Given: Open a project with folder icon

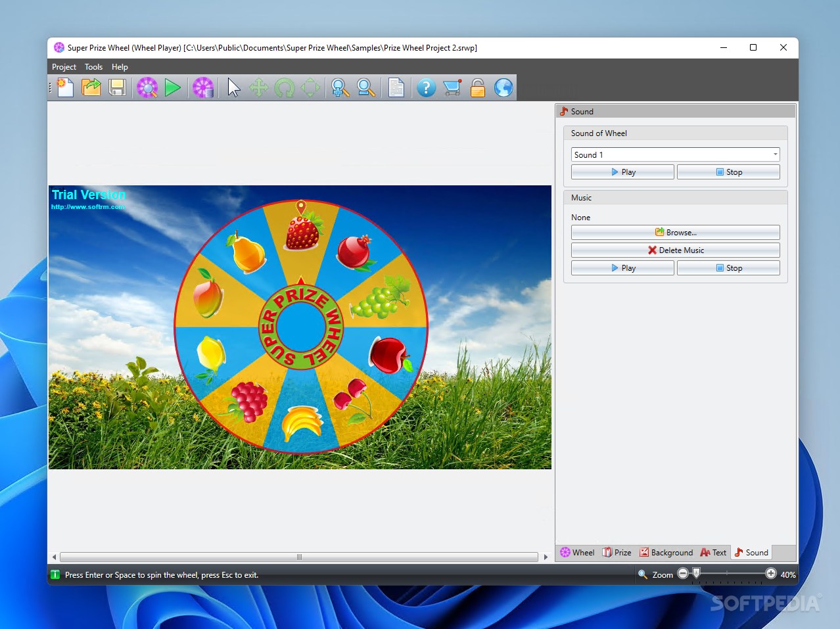Looking at the screenshot, I should [x=91, y=87].
